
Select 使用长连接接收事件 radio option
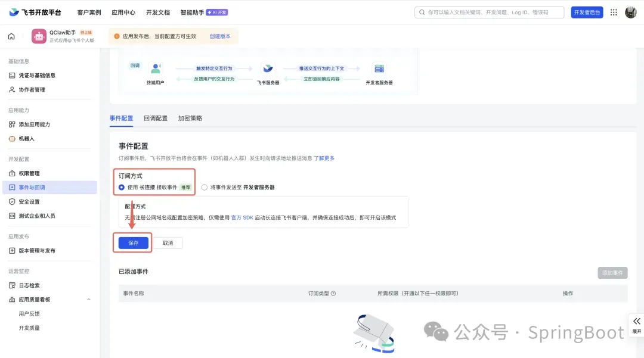pos(122,187)
